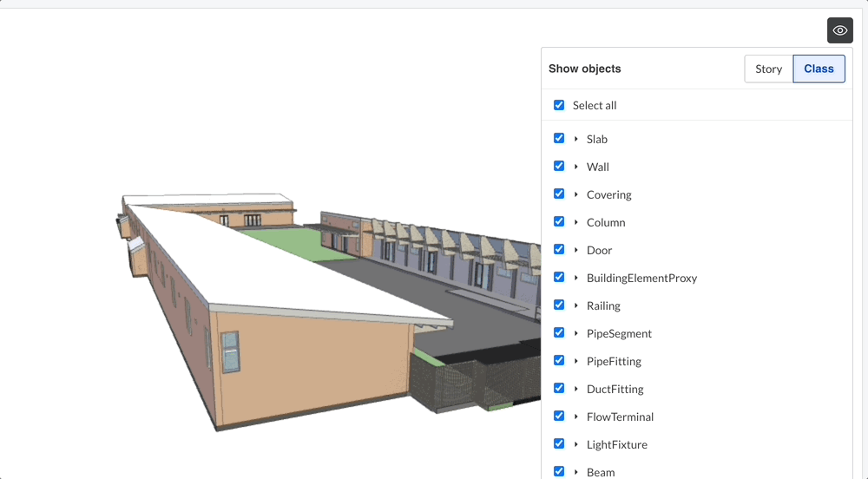The width and height of the screenshot is (868, 479).
Task: Uncheck the Slab checkbox
Action: pos(559,138)
